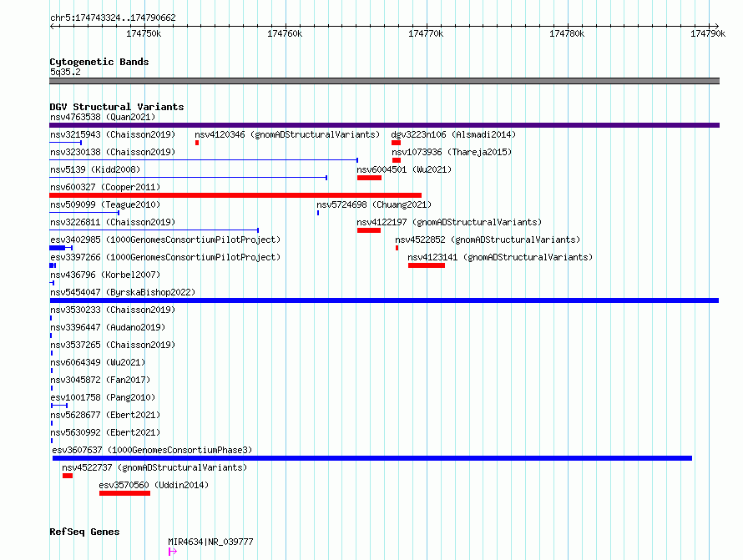Image resolution: width=743 pixels, height=560 pixels.
Task: Select the blue esv3607637 variant bar
Action: coord(372,458)
